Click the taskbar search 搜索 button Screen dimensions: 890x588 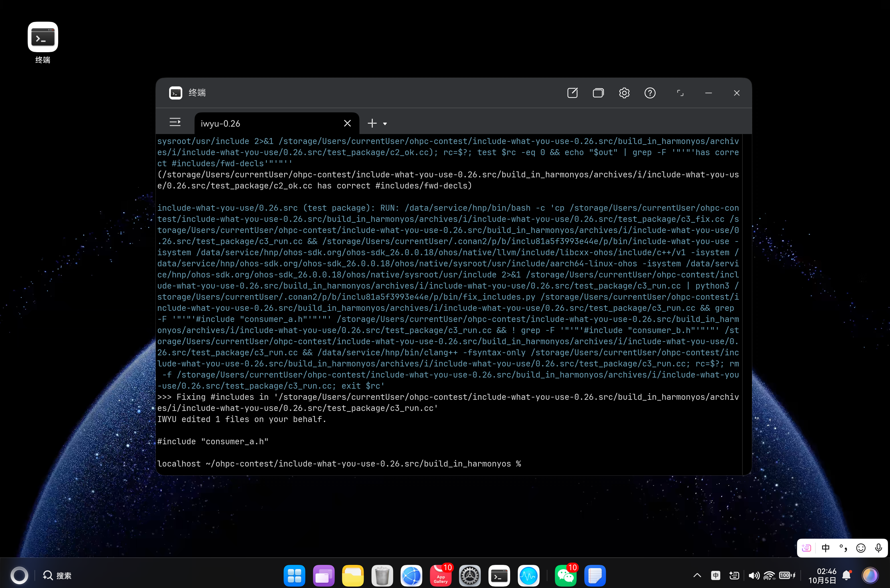(x=57, y=575)
